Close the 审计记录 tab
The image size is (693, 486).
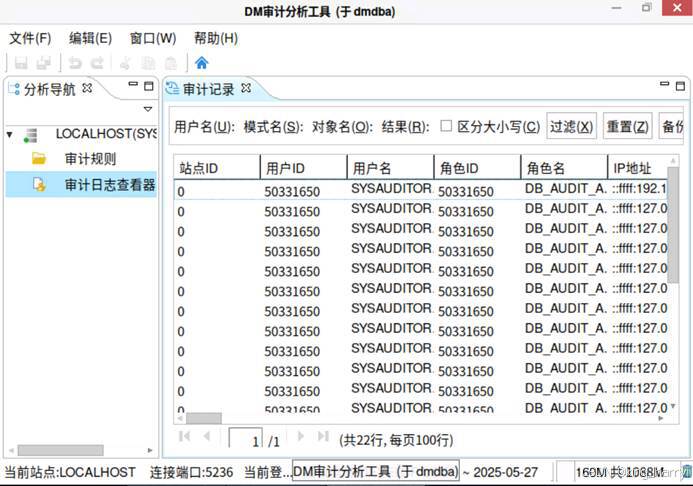(246, 88)
